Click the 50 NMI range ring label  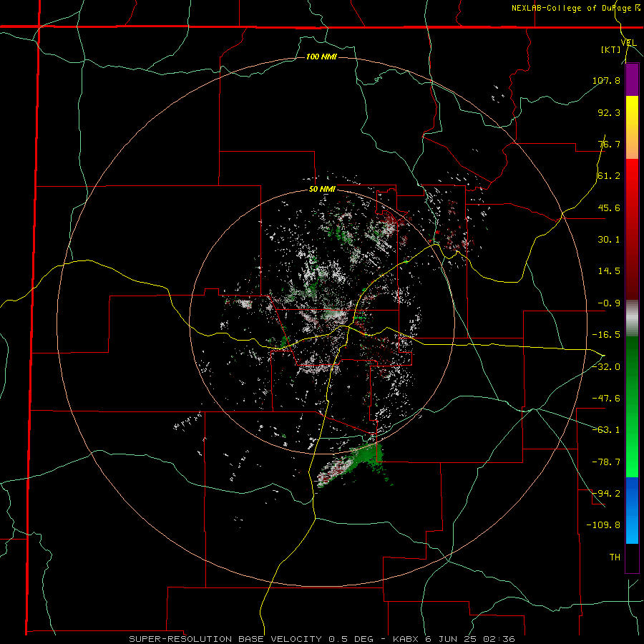322,190
